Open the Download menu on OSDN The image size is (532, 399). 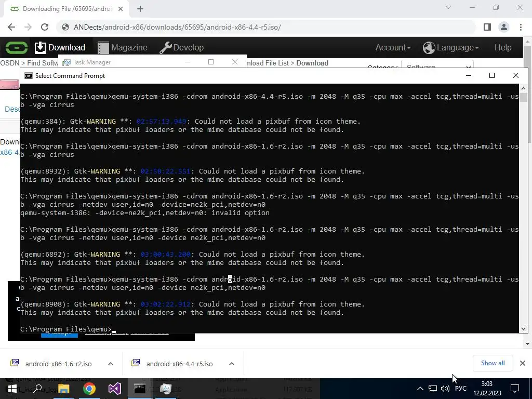60,47
